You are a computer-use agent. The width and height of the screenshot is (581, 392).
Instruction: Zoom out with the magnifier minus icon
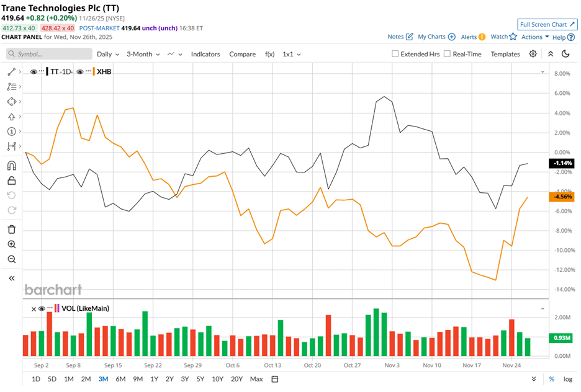point(12,259)
